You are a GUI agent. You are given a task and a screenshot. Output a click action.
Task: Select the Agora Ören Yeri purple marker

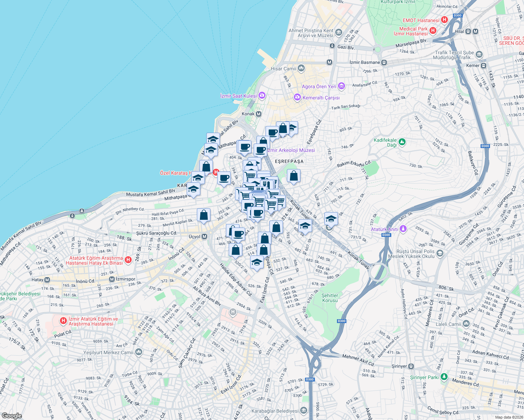coord(341,86)
